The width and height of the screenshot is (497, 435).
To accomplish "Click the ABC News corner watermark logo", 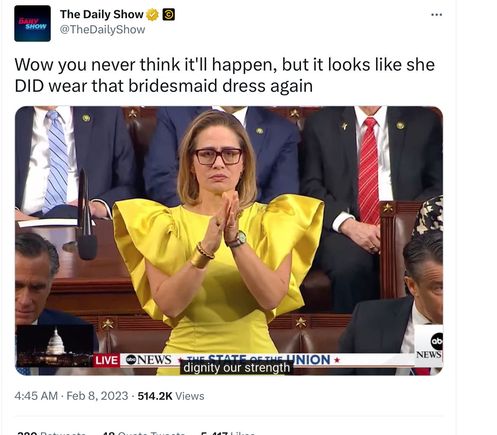I will pyautogui.click(x=429, y=343).
